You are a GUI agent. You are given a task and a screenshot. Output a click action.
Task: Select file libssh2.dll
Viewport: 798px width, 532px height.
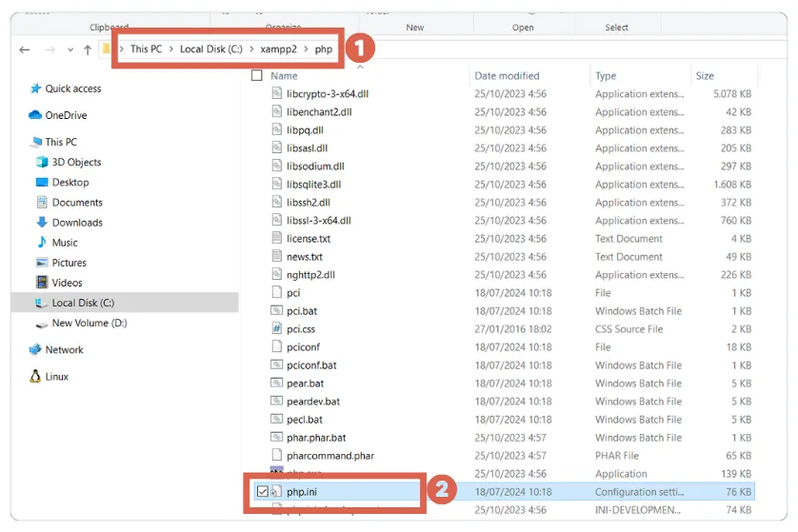(309, 203)
